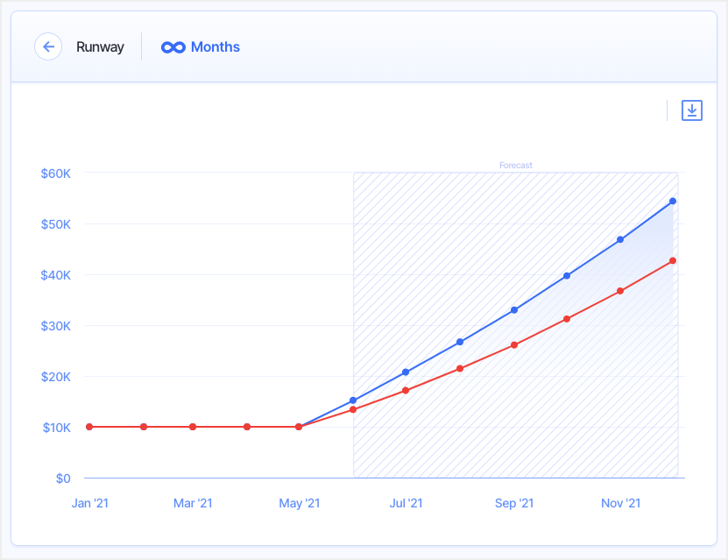Download the runway chart
Viewport: 728px width, 560px height.
click(x=692, y=110)
